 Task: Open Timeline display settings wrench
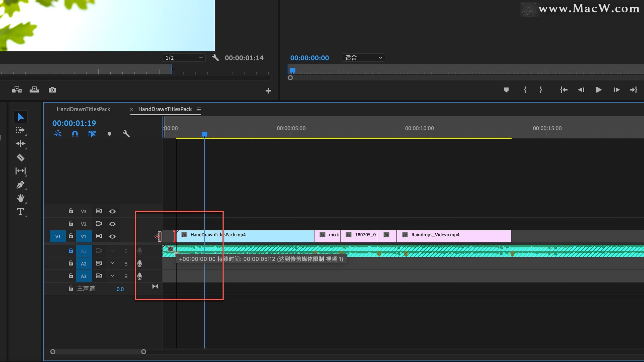(x=126, y=134)
